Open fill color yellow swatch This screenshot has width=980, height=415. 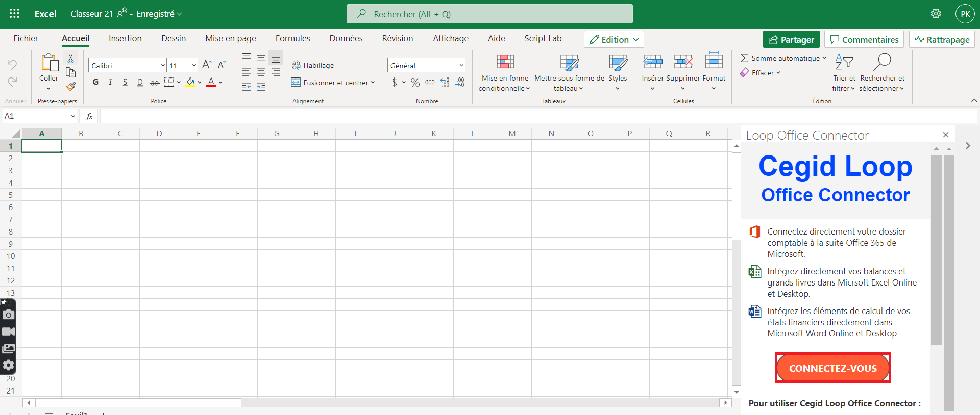(x=190, y=82)
